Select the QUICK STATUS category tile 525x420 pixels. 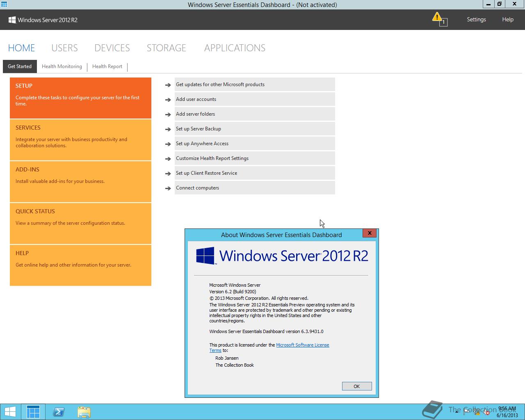pyautogui.click(x=80, y=223)
